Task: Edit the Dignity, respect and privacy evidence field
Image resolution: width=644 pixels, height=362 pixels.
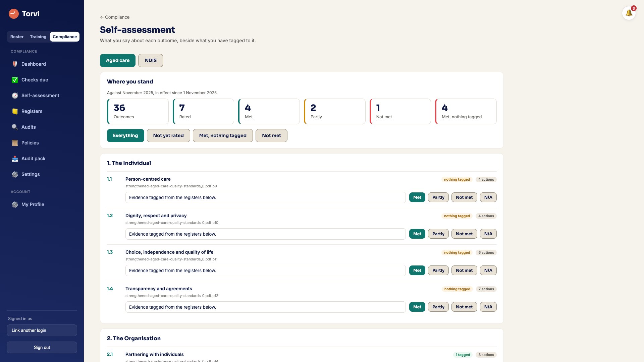Action: (266, 234)
